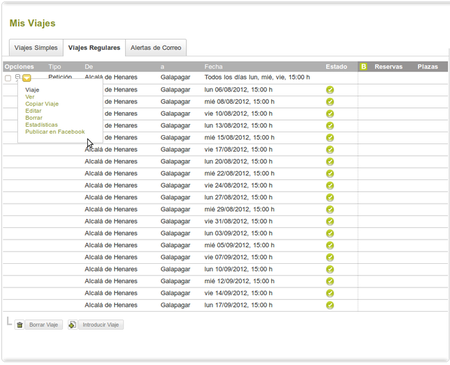Click status icon for vie 14/09/2012

330,293
